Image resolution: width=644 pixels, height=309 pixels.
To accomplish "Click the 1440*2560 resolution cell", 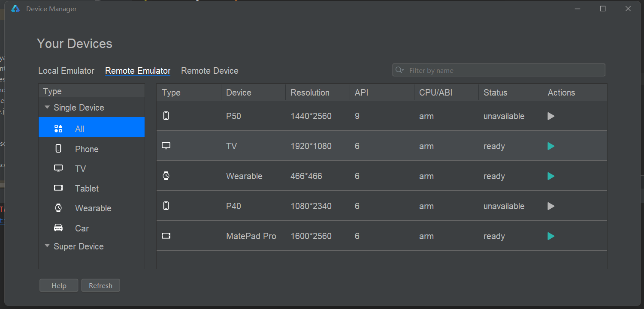I will point(311,116).
